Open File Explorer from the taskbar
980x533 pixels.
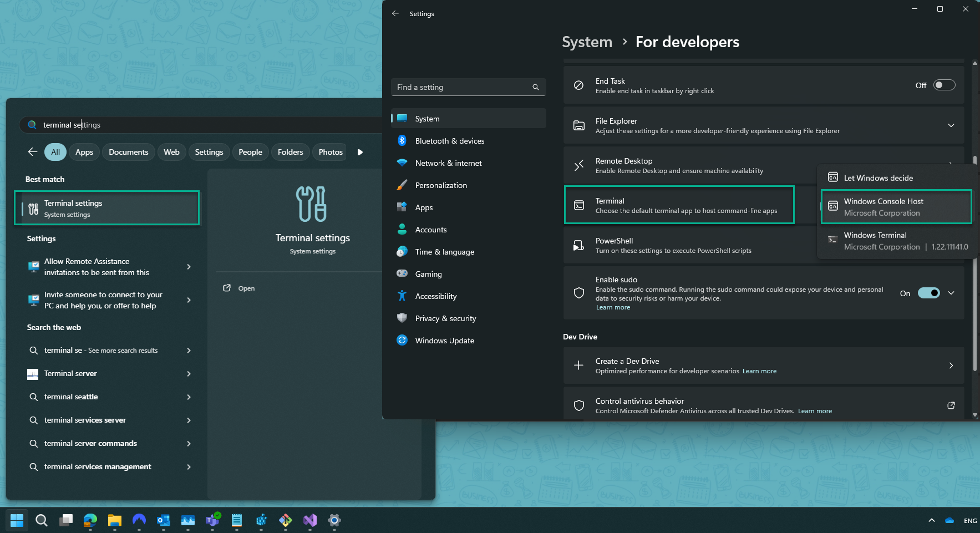(115, 520)
